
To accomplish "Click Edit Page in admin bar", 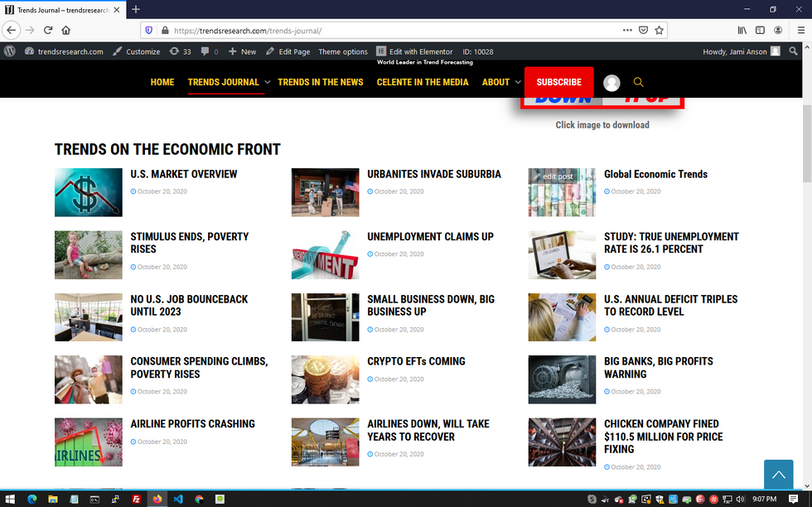I will [x=288, y=51].
